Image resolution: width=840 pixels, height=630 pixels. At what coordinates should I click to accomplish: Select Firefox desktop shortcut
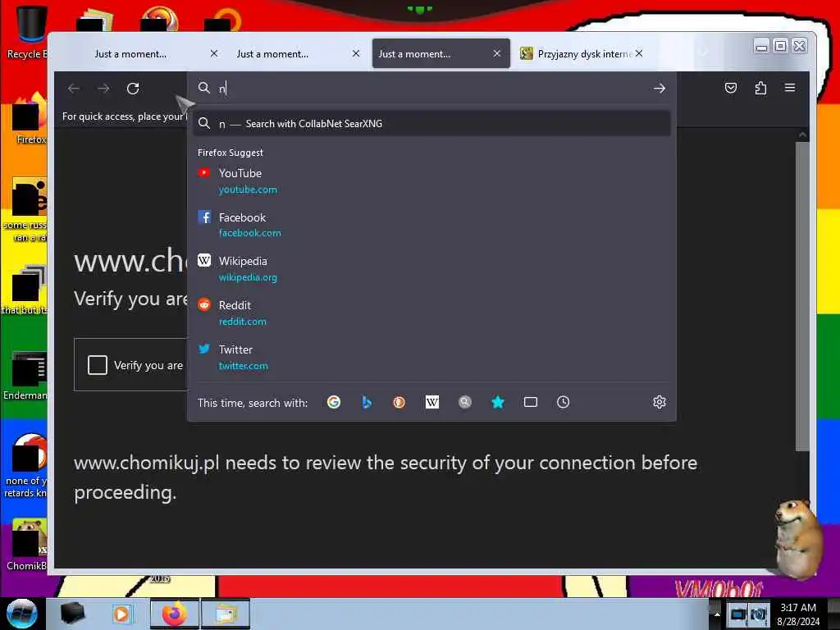point(28,119)
